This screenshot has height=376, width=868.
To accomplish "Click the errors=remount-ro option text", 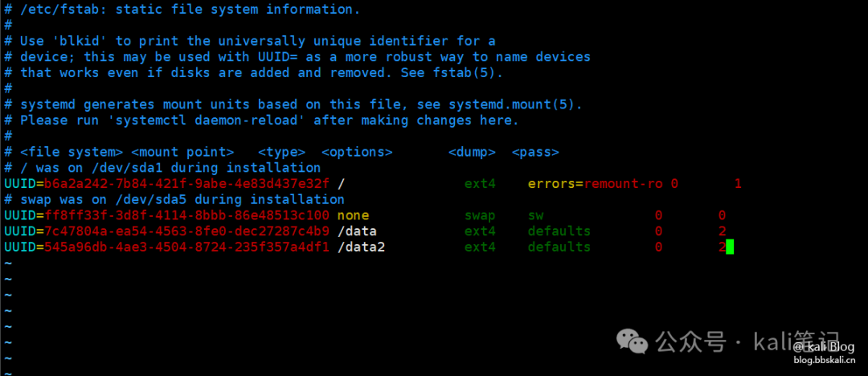I will [x=595, y=184].
